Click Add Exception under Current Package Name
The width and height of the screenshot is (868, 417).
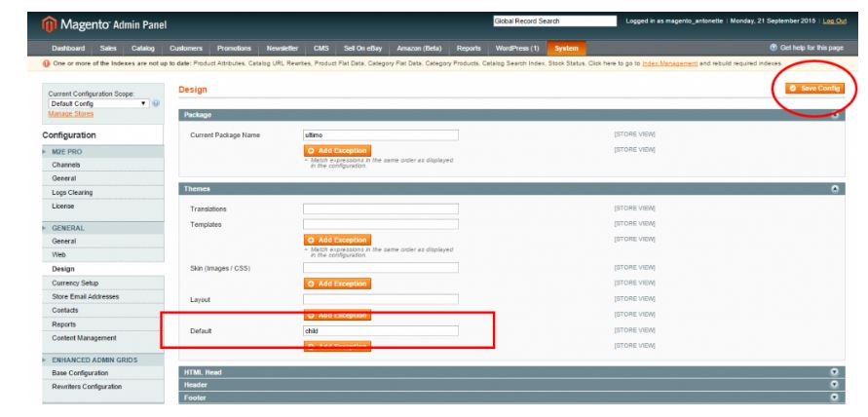click(337, 150)
